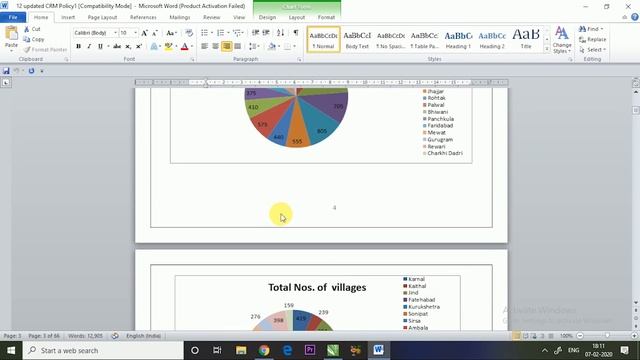Click the vertical scrollbar down arrow
This screenshot has width=640, height=360.
(636, 303)
